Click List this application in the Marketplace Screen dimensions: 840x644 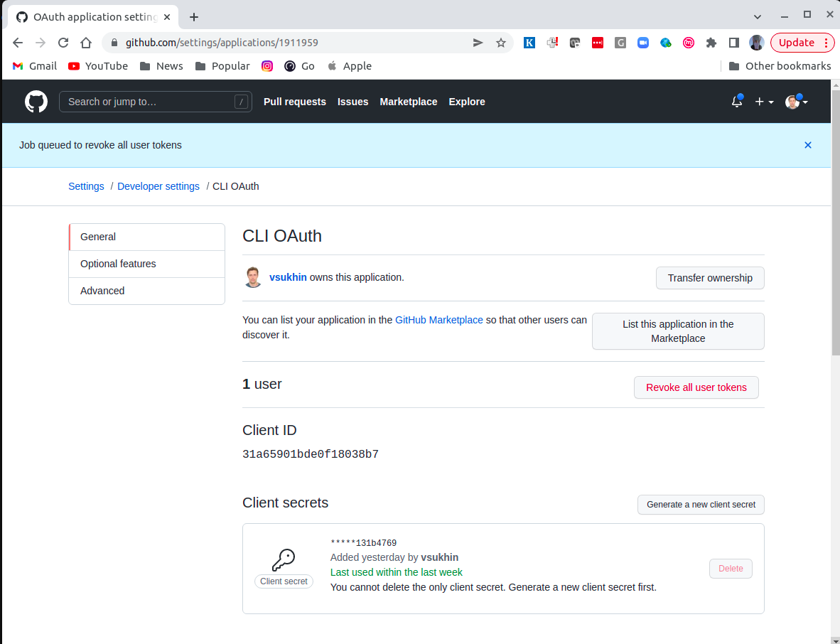678,331
